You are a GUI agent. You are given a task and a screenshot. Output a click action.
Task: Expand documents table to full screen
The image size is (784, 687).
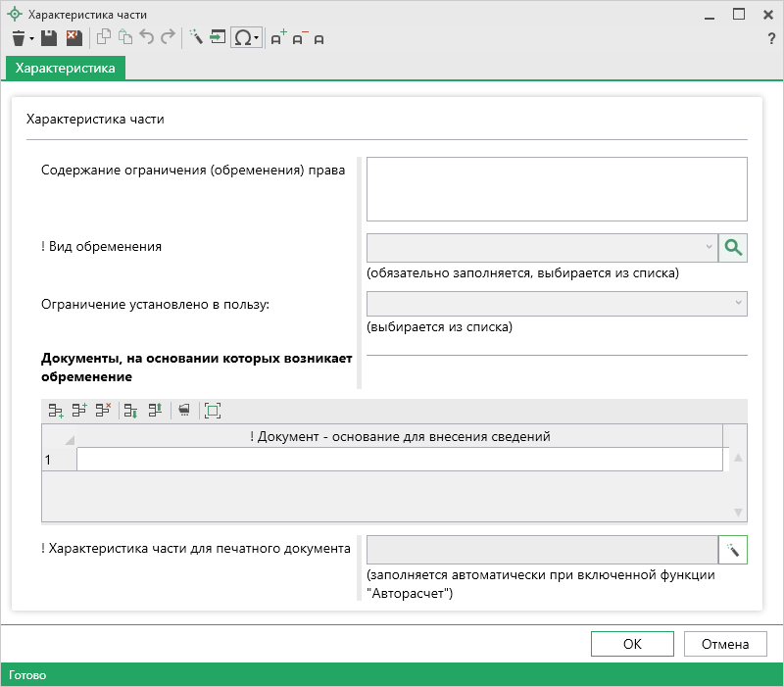tap(213, 411)
